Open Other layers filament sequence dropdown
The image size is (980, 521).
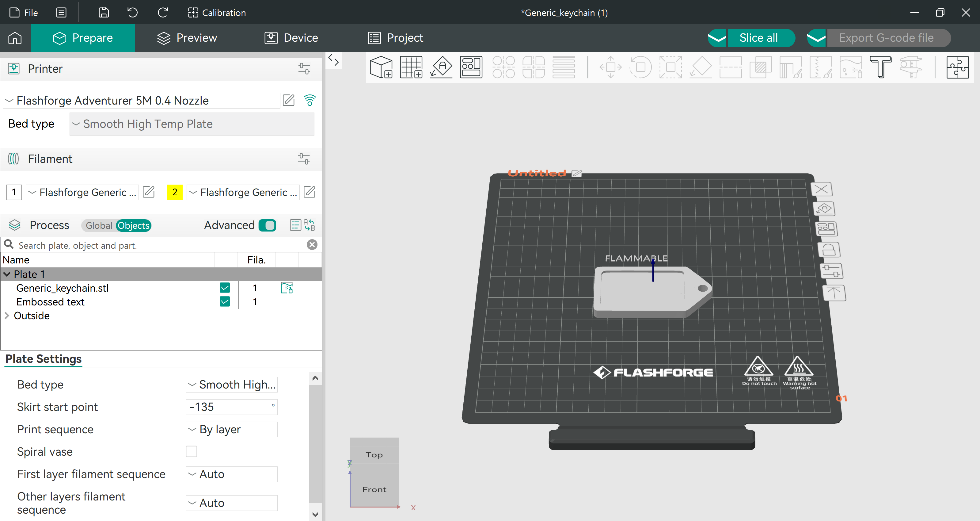click(232, 503)
